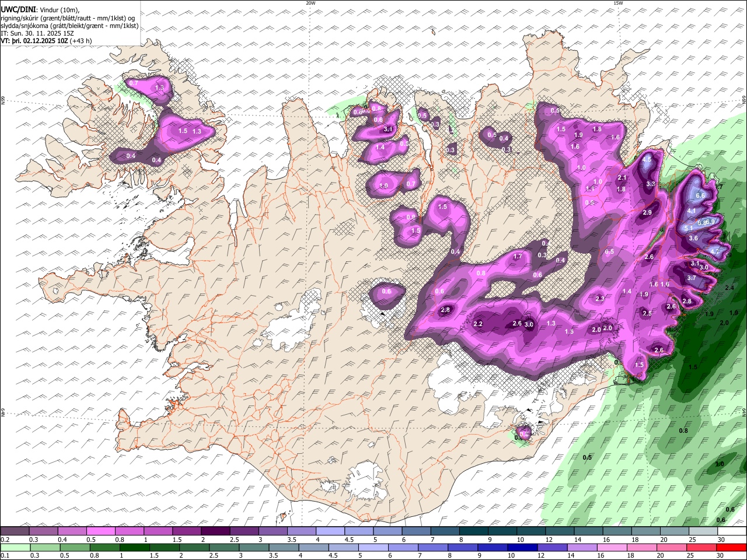Click the deep blue rain swatch between 10 and 12
The height and width of the screenshot is (560, 747).
[x=522, y=547]
